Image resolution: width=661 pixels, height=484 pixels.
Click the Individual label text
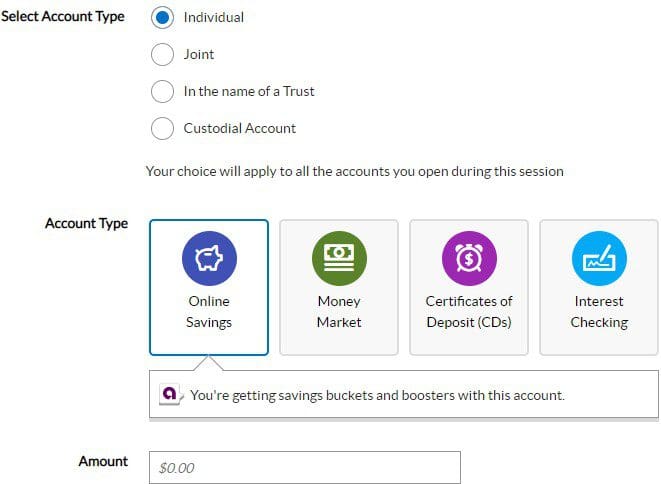pyautogui.click(x=214, y=17)
